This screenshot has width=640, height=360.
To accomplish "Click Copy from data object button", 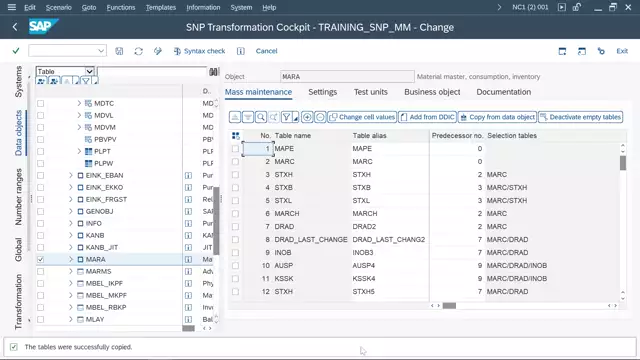I will click(x=498, y=117).
